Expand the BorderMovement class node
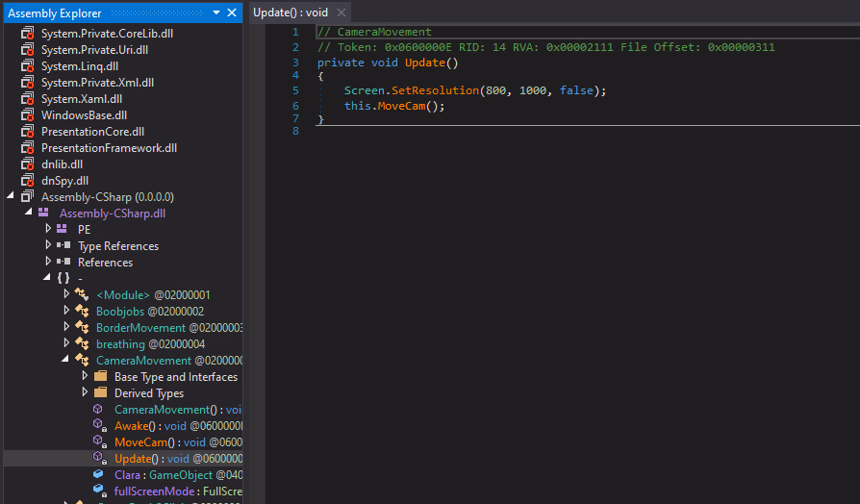The image size is (860, 504). [x=66, y=327]
